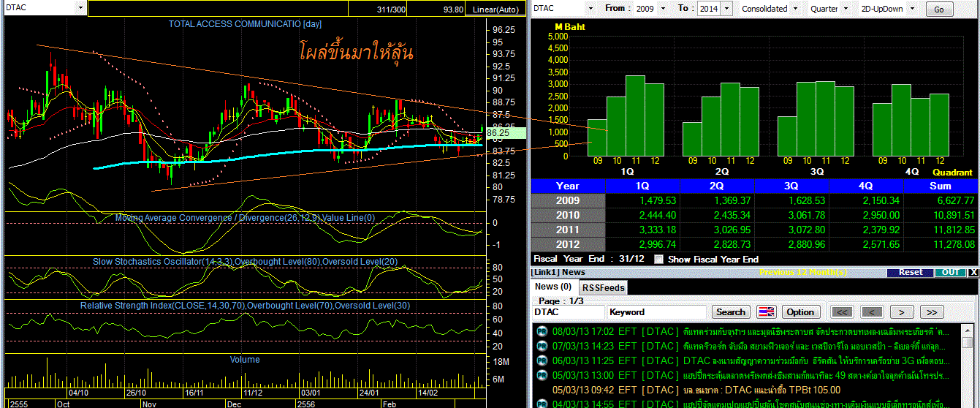Switch to the News (0) tab
This screenshot has height=408, width=980.
click(x=554, y=287)
